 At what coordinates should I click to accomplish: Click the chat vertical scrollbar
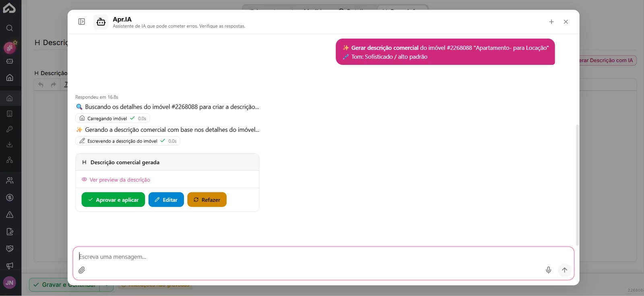577,185
